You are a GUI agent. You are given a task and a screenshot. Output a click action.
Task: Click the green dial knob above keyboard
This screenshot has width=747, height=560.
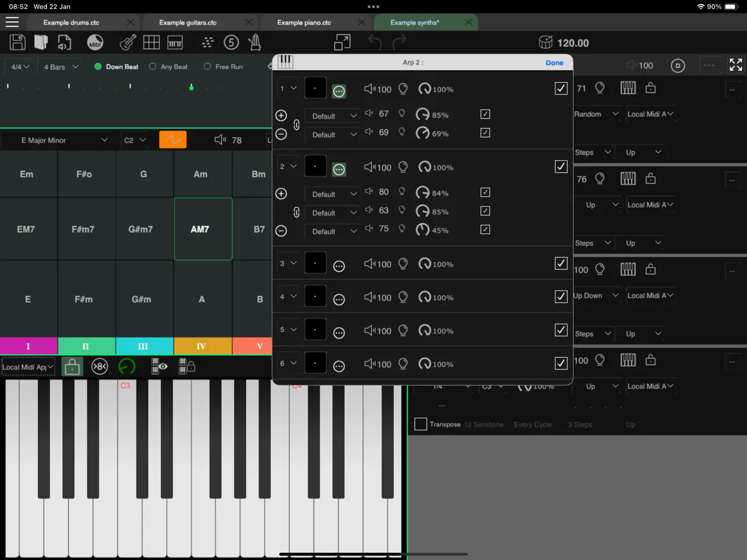tap(127, 367)
